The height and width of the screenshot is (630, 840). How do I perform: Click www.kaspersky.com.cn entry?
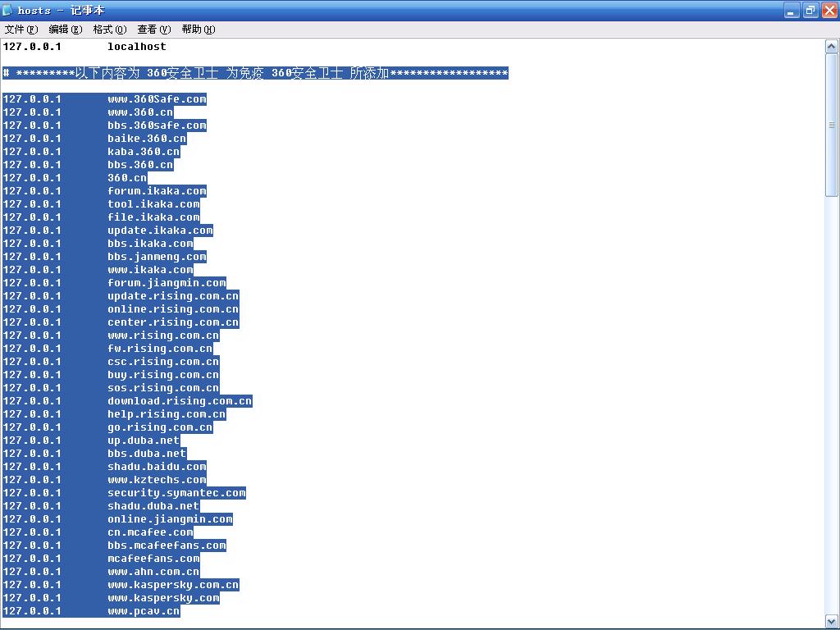pyautogui.click(x=173, y=585)
